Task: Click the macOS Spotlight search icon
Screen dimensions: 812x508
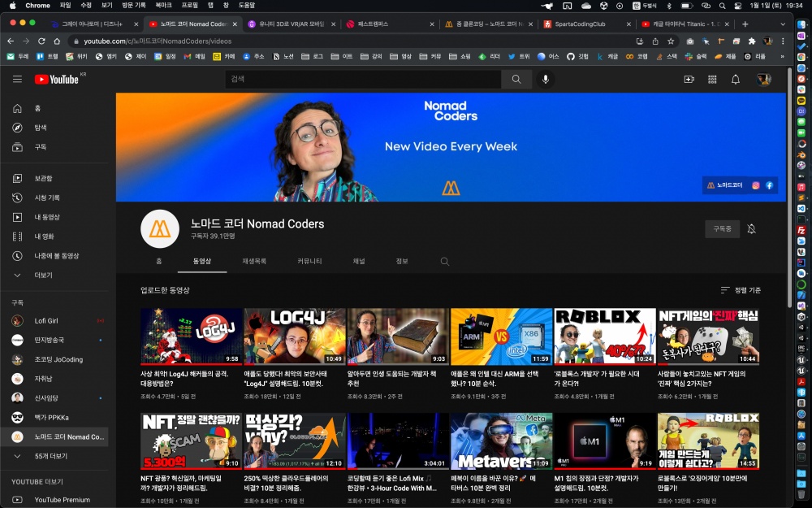Action: point(722,5)
